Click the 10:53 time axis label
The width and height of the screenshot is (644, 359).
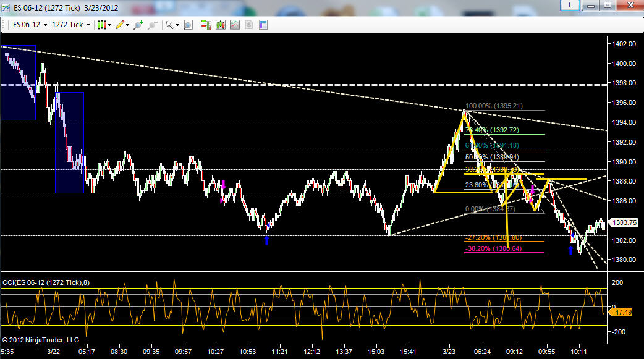(248, 352)
